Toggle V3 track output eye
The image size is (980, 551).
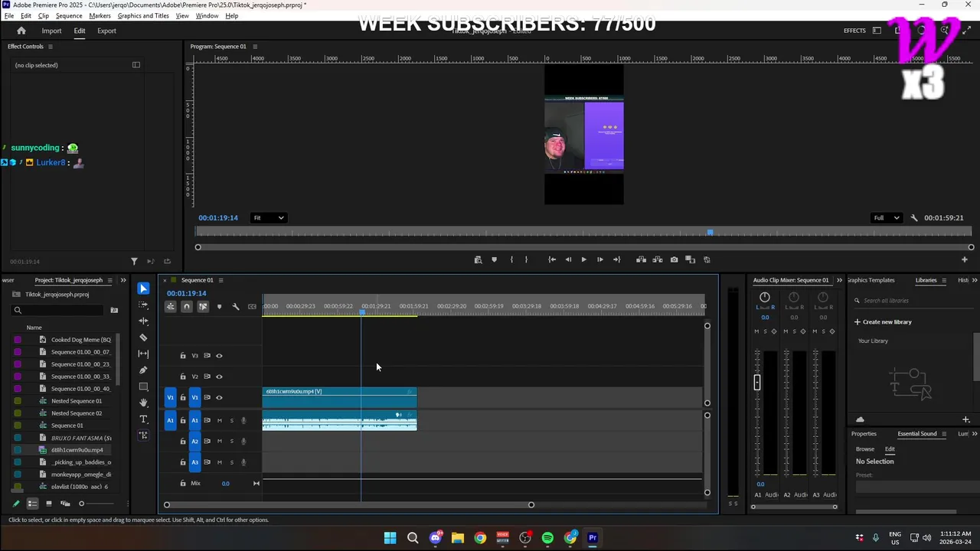pos(219,356)
